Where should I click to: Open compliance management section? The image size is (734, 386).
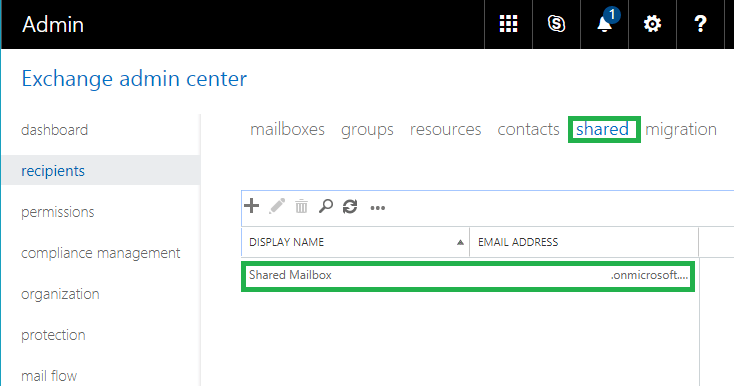click(x=101, y=253)
